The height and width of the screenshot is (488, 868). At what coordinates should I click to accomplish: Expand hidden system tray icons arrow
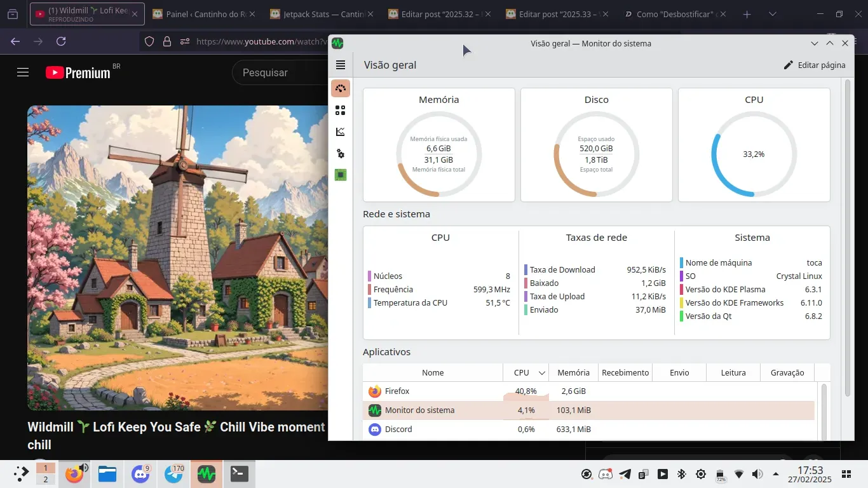coord(776,474)
